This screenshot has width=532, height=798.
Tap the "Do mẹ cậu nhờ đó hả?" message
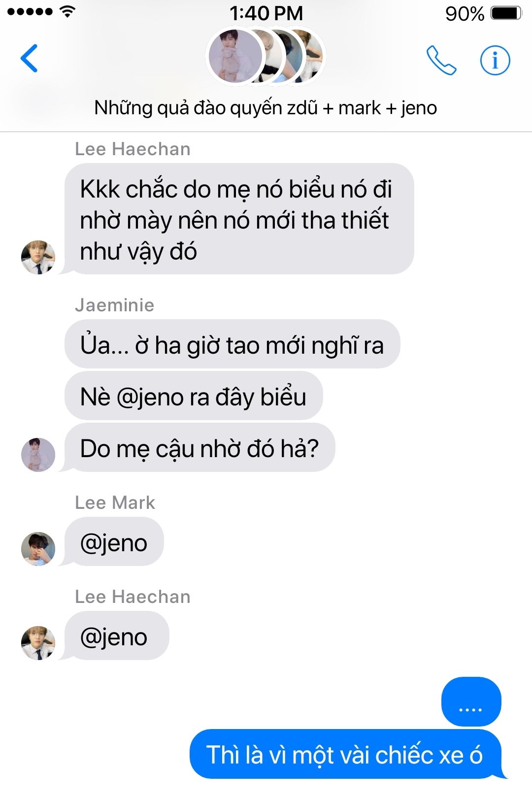click(199, 448)
